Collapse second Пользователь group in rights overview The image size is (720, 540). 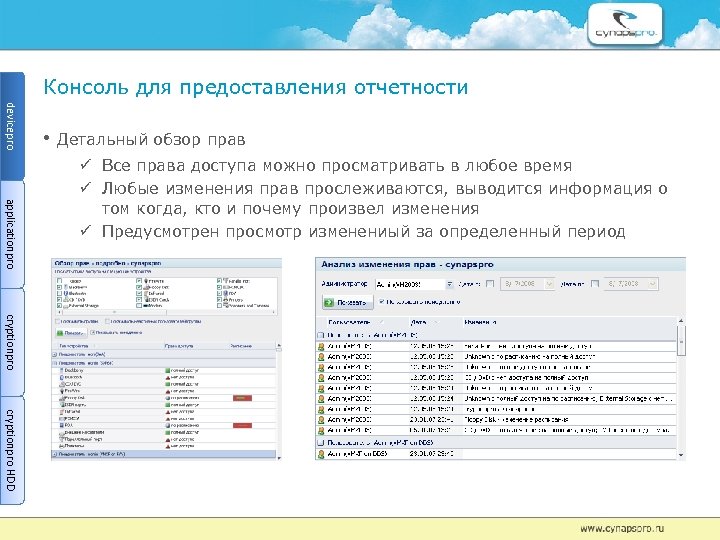(55, 363)
